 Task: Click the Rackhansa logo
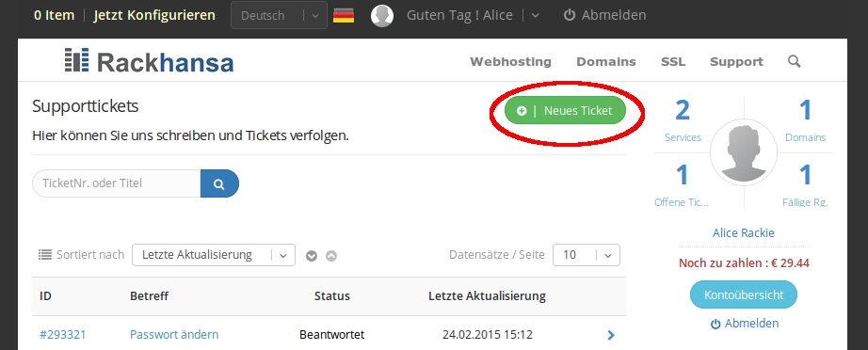coord(149,61)
